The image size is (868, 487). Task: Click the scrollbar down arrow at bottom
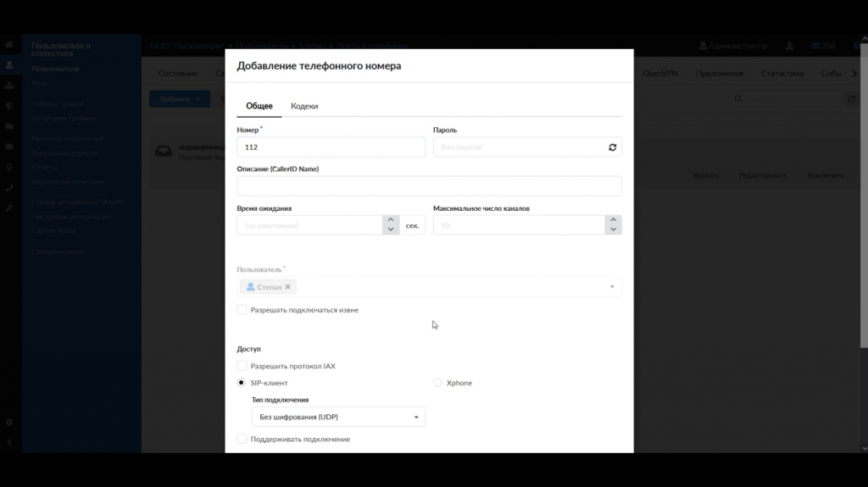coord(864,448)
